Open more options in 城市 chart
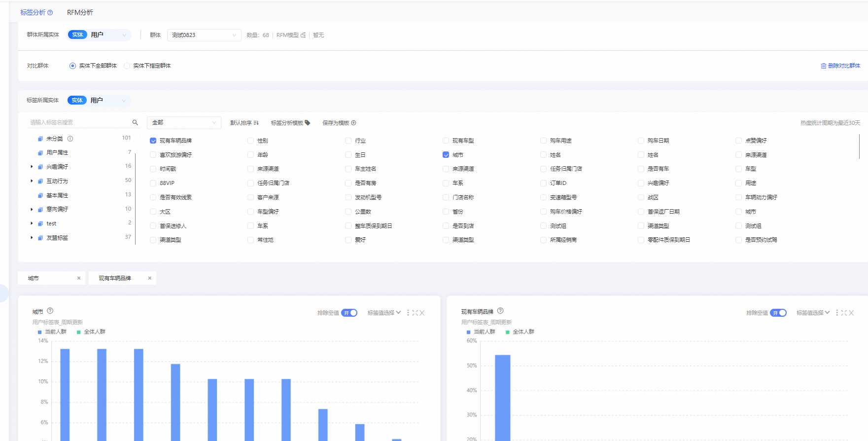Viewport: 868px width, 441px height. [x=408, y=313]
